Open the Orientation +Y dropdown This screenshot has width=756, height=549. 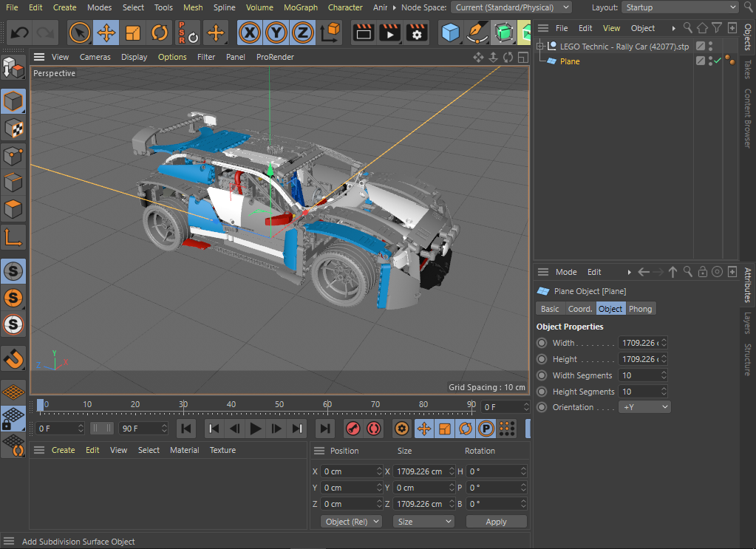(644, 407)
